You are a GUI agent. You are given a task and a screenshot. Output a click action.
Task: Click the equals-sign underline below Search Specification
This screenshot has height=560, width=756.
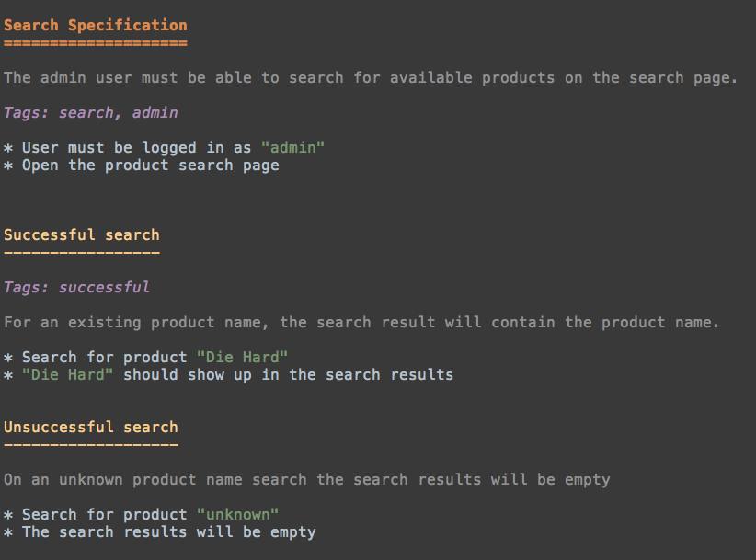[x=95, y=42]
